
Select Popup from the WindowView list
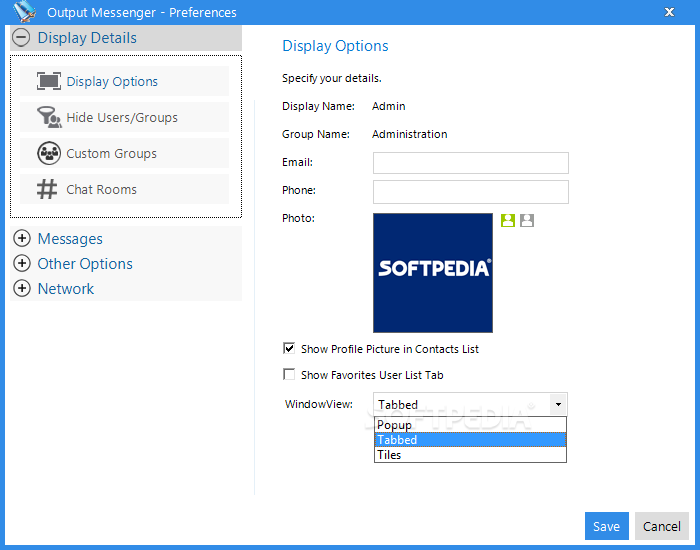tap(395, 425)
